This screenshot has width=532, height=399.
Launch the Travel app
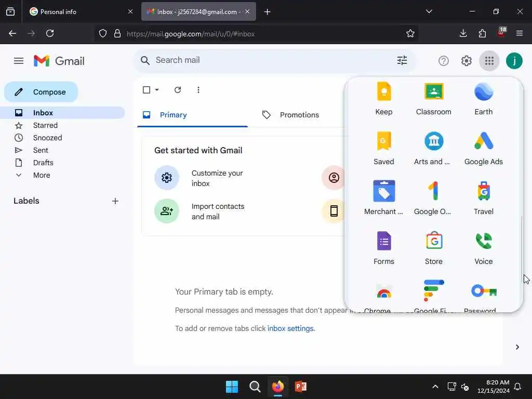click(484, 198)
